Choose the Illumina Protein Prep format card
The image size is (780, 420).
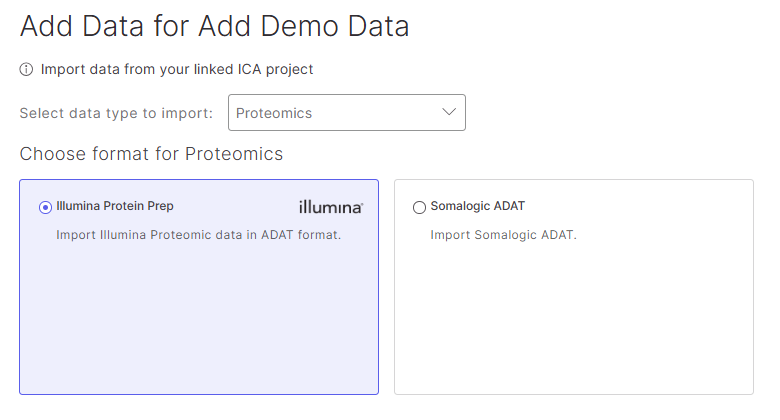199,287
